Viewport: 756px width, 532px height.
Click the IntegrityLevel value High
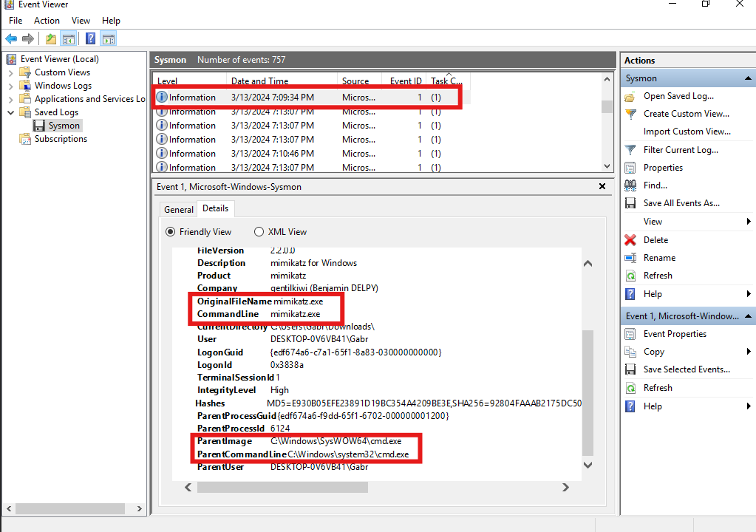[279, 390]
